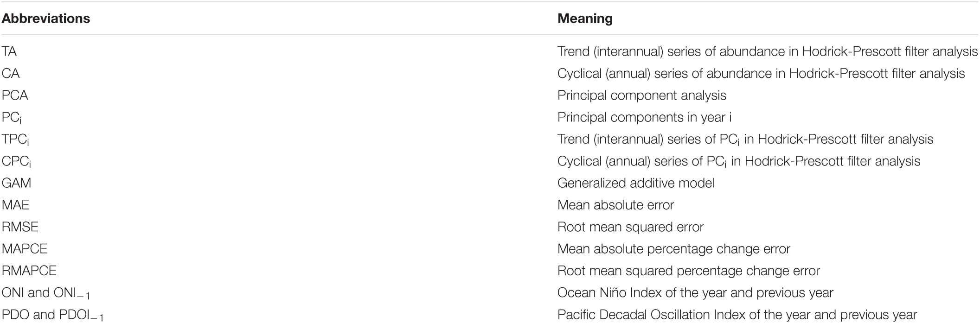Image resolution: width=980 pixels, height=323 pixels.
Task: Select the Principal component analysis meaning text
Action: [642, 95]
